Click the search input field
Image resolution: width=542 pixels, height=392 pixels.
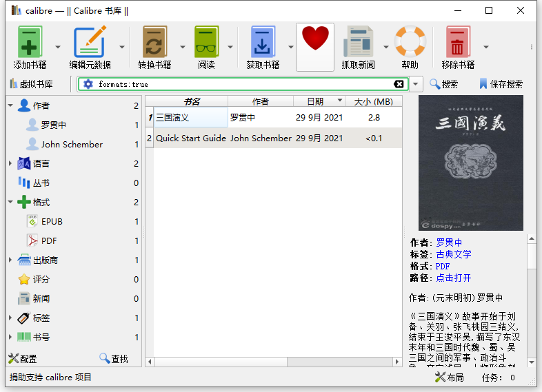(x=243, y=84)
